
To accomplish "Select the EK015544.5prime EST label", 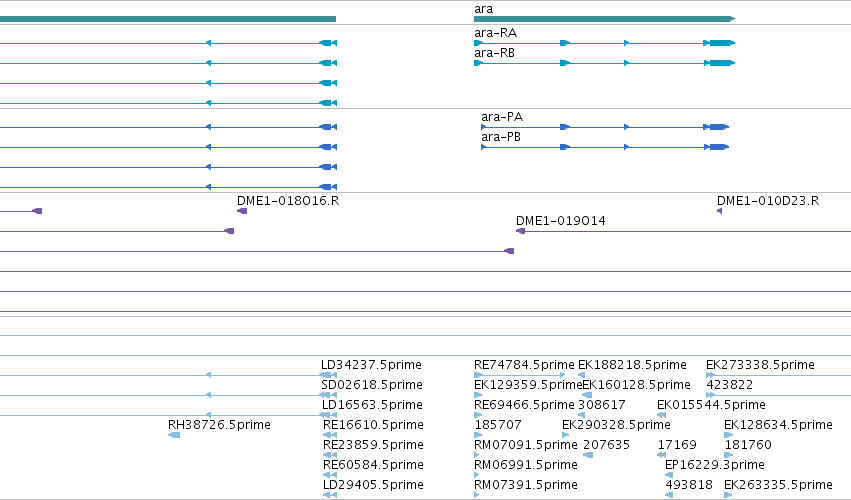I will tap(711, 405).
